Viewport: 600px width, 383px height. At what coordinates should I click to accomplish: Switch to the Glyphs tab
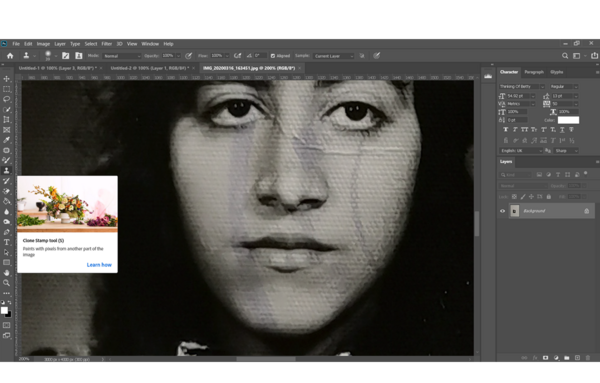(x=557, y=72)
